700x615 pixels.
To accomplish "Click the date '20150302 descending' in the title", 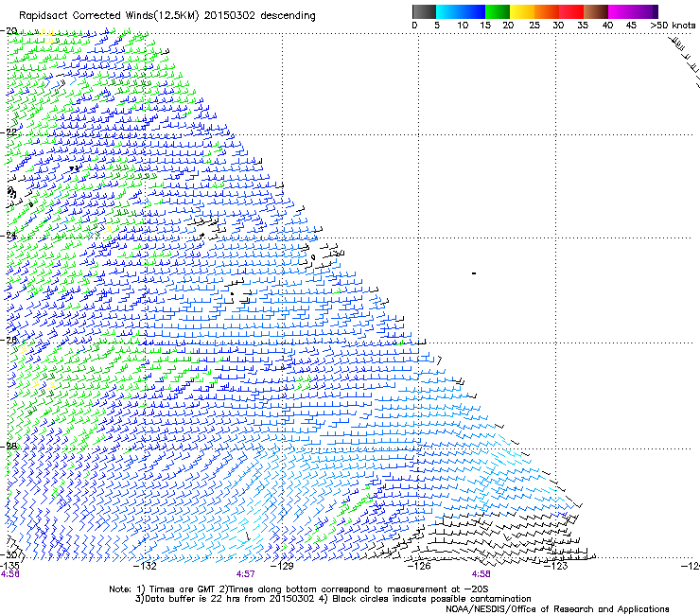I will tap(259, 15).
